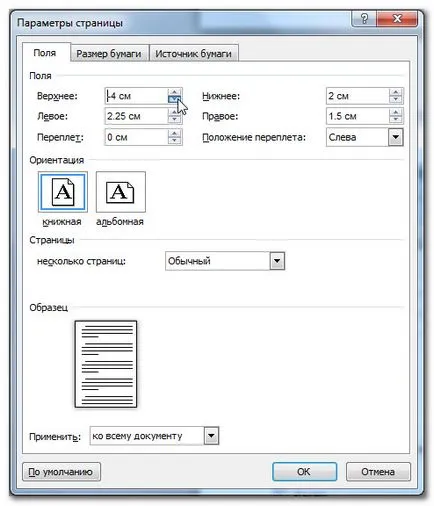Select the книжная portrait orientation icon
The height and width of the screenshot is (506, 434).
click(63, 192)
